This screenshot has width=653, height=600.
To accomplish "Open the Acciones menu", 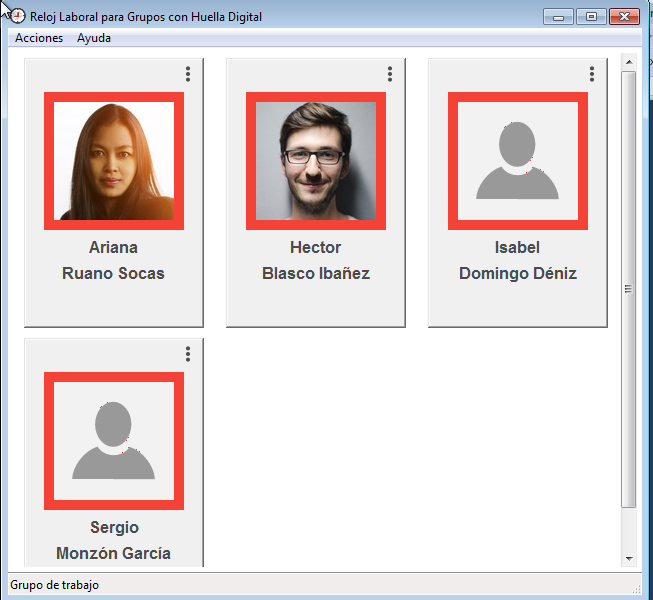I will pos(39,38).
